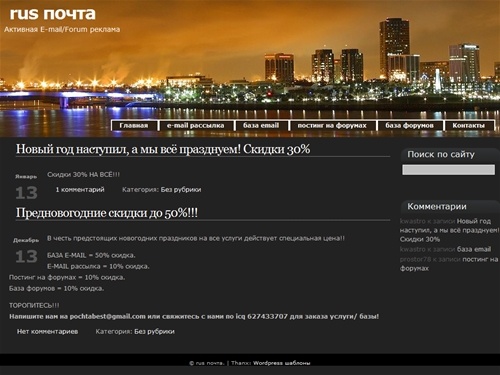
Task: Focus the Поиск по сайту search field
Action: click(x=448, y=170)
